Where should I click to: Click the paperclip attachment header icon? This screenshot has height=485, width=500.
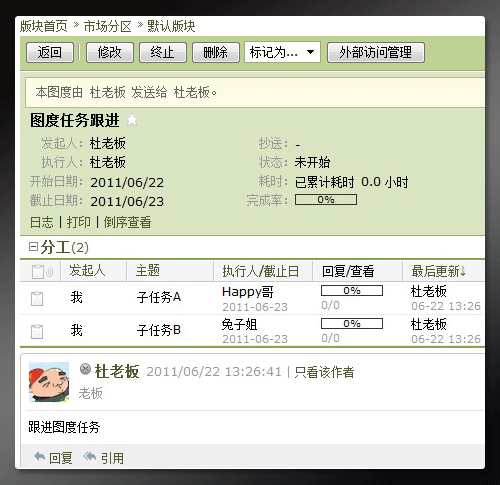coord(50,272)
